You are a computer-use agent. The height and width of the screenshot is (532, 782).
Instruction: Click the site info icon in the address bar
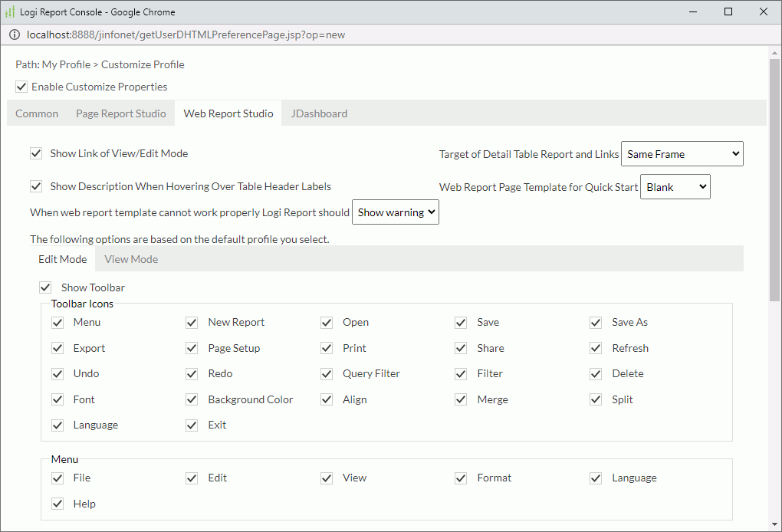pyautogui.click(x=15, y=34)
